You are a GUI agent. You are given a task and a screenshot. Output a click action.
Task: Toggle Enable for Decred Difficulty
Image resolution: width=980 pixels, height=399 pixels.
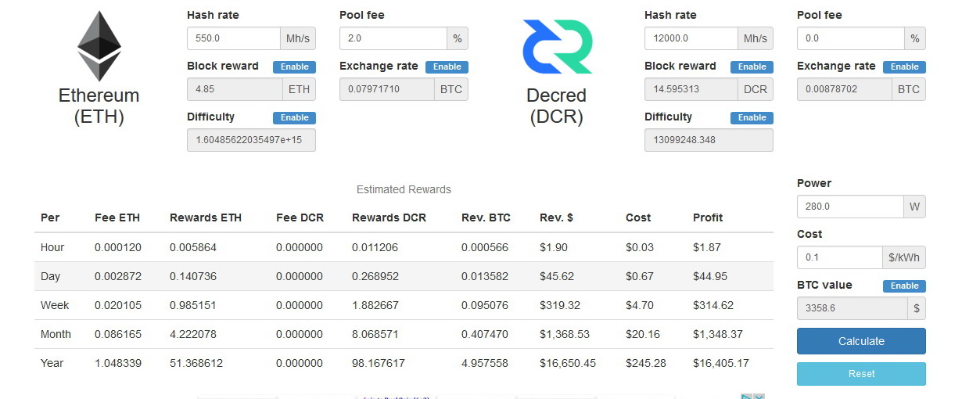tap(752, 117)
